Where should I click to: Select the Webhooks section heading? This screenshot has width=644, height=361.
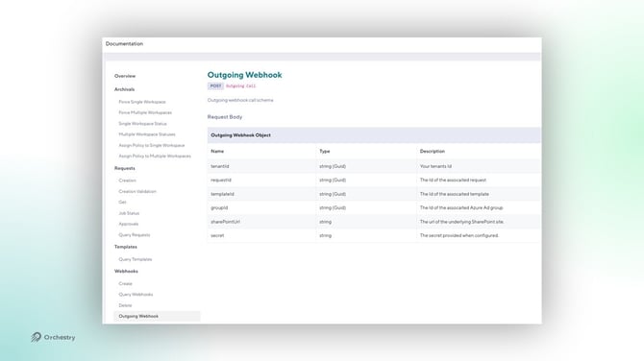click(x=126, y=272)
